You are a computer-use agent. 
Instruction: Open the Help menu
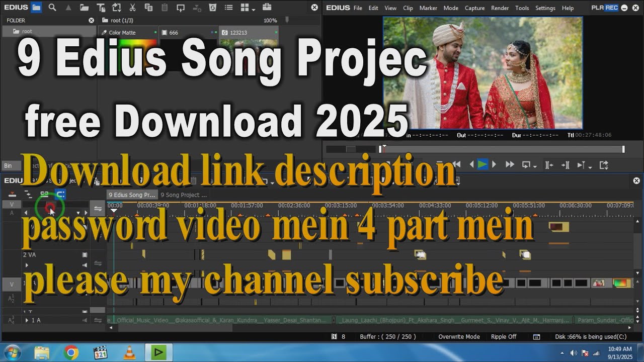pos(568,8)
